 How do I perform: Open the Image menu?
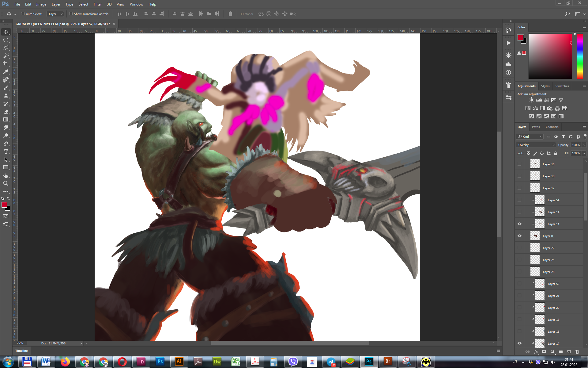41,4
